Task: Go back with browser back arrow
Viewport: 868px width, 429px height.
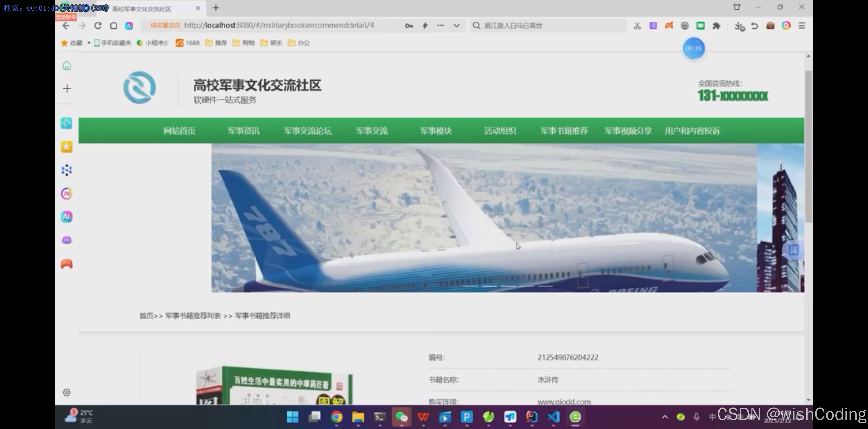Action: (x=66, y=26)
